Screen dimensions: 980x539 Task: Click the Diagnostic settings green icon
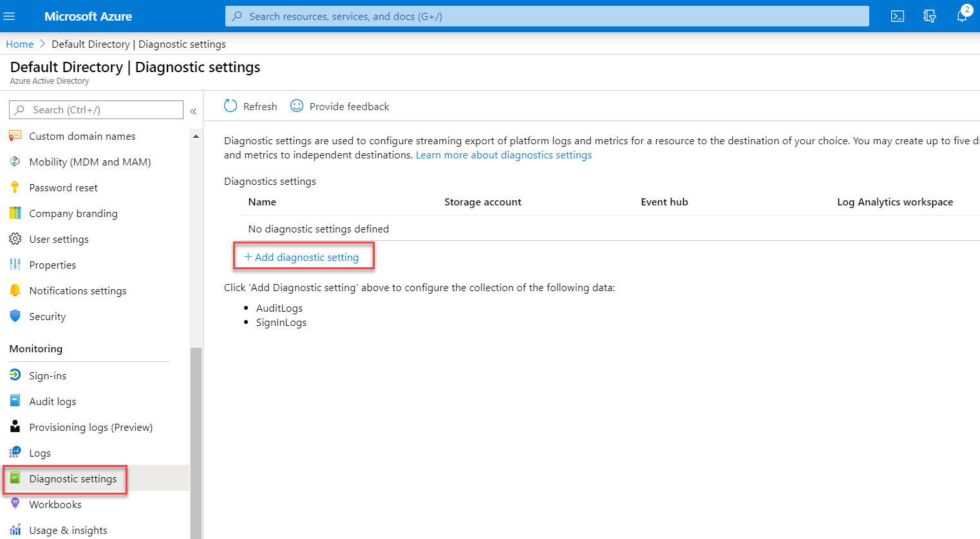15,478
